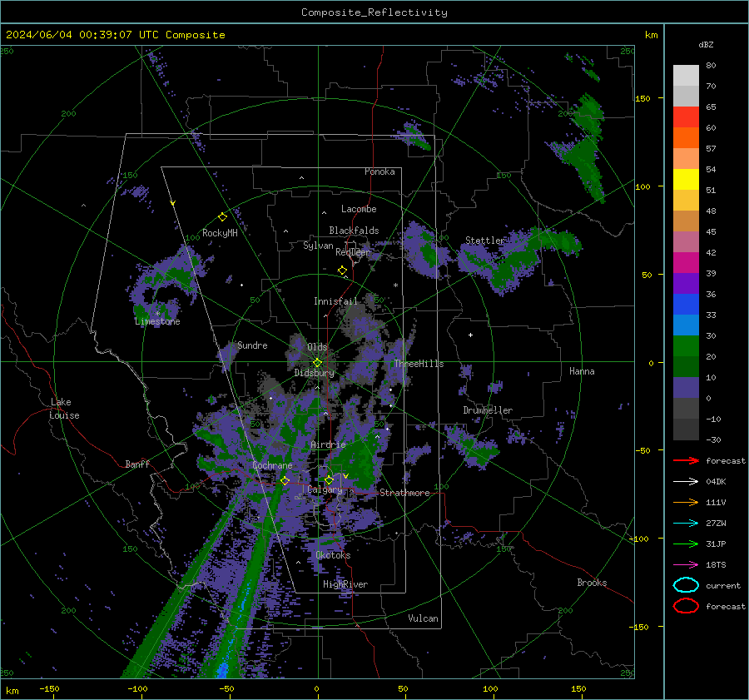Screen dimensions: 749x700
Task: Click the Cochrane label on the map
Action: click(272, 465)
